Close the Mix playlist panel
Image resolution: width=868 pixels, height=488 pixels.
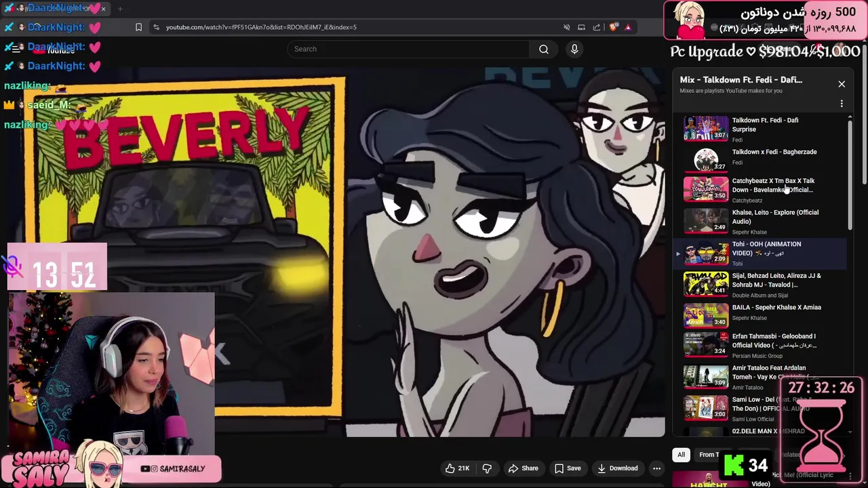point(842,84)
